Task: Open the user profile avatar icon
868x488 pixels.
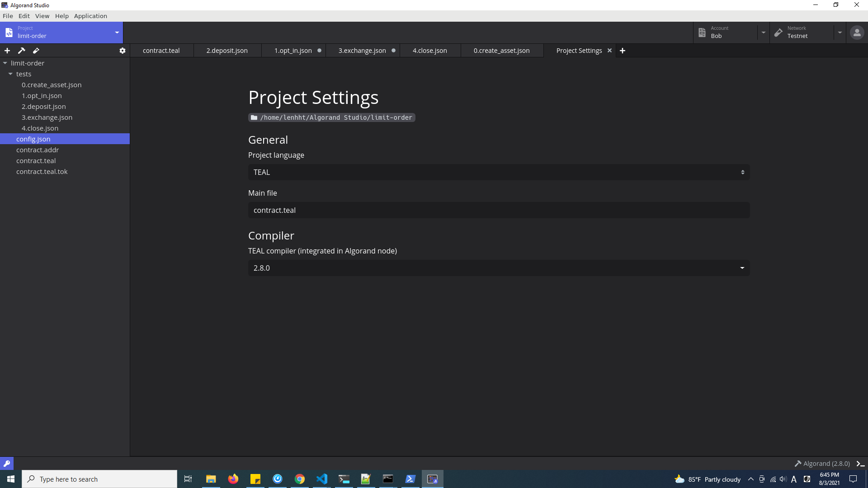Action: (857, 33)
